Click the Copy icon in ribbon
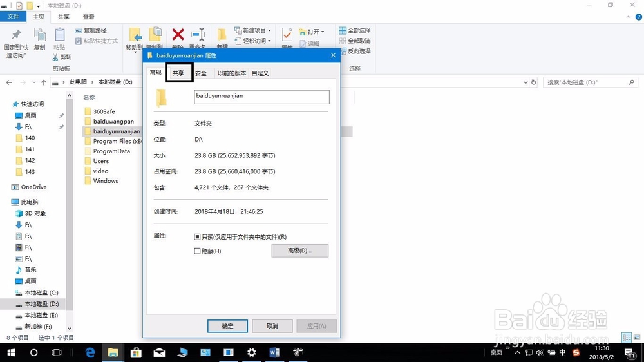 [x=40, y=35]
